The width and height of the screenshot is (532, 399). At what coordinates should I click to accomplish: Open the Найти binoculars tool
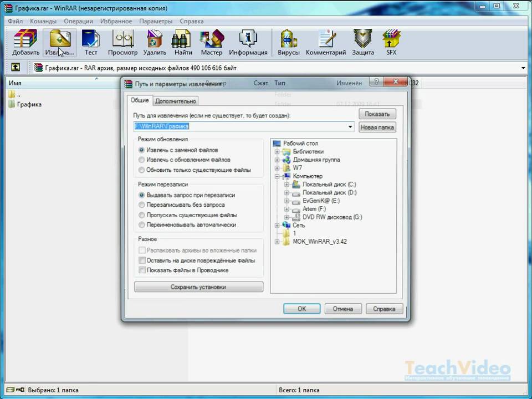pos(183,43)
